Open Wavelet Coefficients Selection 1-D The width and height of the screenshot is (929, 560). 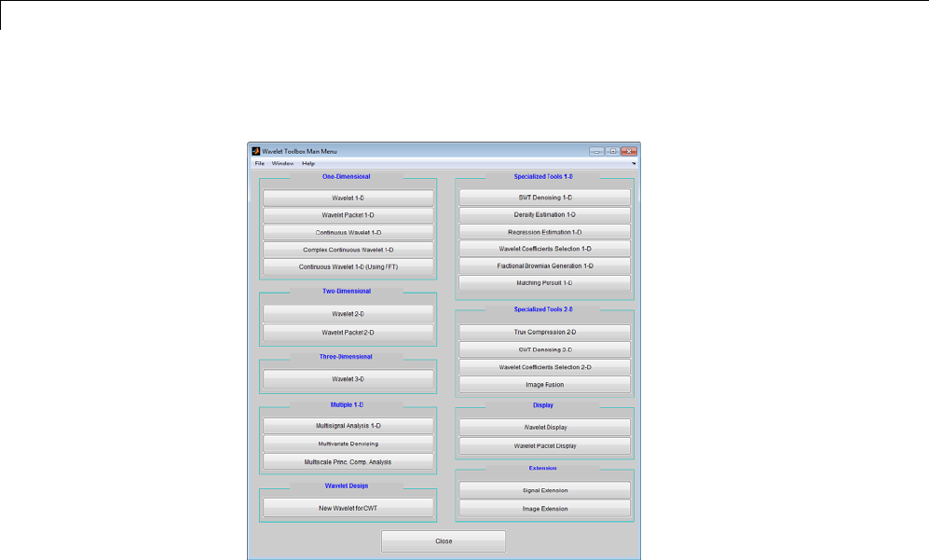[545, 249]
